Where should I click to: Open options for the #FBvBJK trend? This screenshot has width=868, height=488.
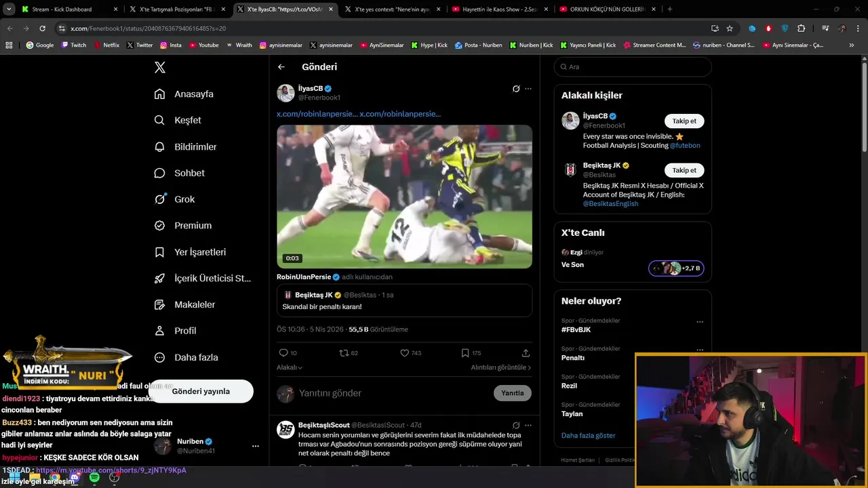(700, 322)
